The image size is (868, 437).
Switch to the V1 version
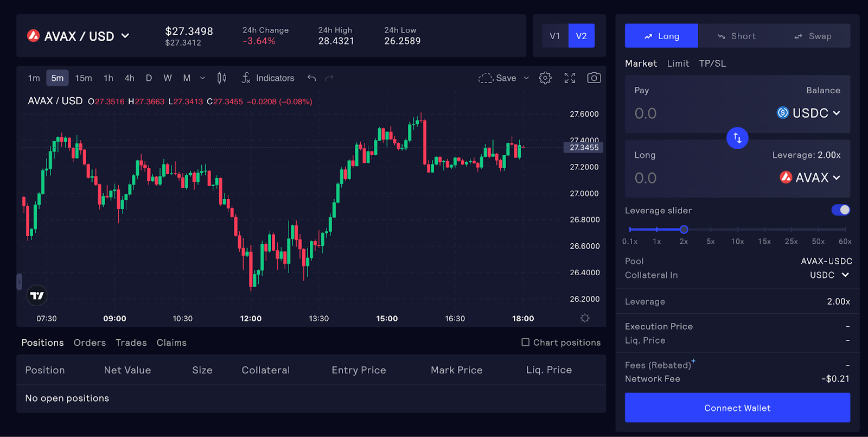tap(555, 36)
